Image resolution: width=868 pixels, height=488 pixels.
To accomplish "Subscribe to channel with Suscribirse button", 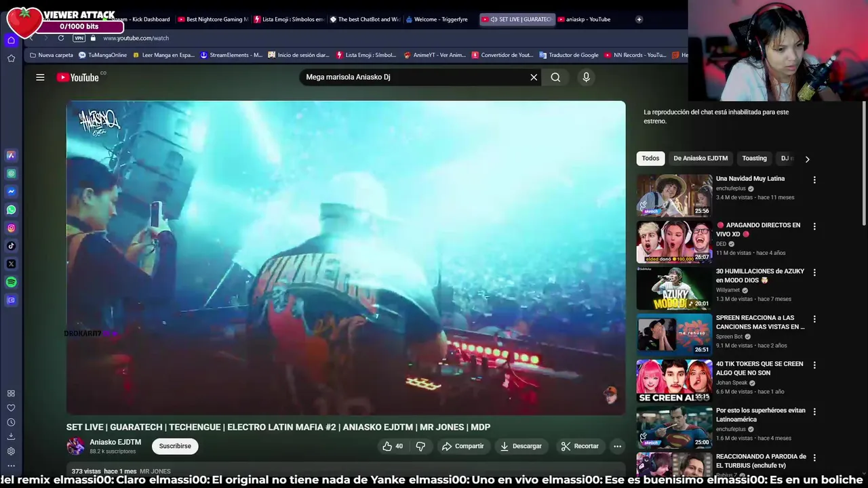I will click(x=175, y=446).
